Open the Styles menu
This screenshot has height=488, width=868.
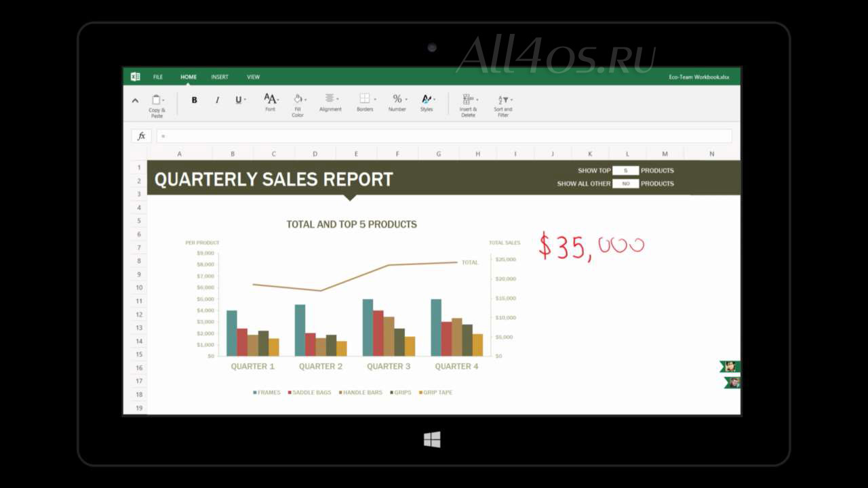[x=427, y=102]
